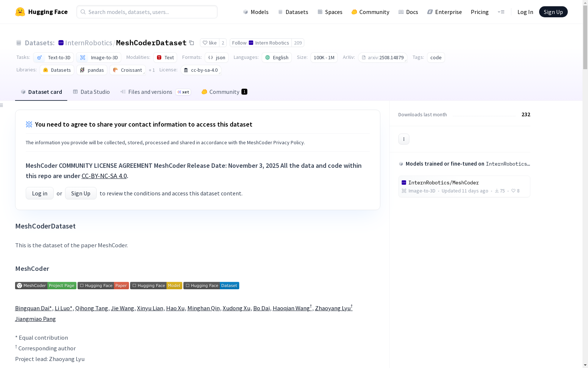
Task: Open the Pricing page
Action: tap(480, 12)
